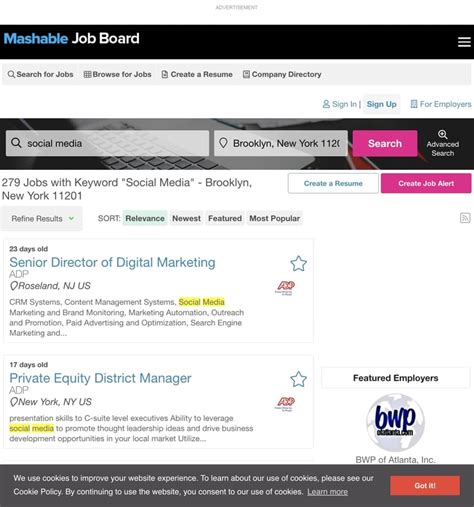Click the search magnifier icon in keyword field
This screenshot has width=474, height=507.
point(16,143)
